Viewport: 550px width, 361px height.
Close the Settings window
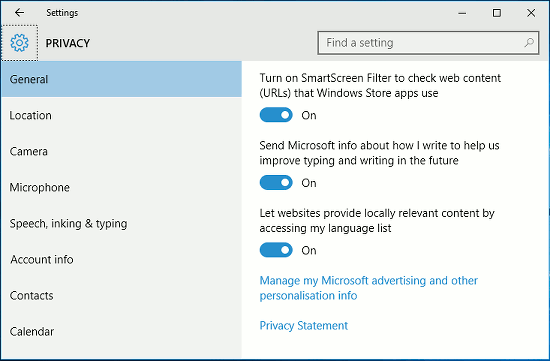pyautogui.click(x=531, y=13)
